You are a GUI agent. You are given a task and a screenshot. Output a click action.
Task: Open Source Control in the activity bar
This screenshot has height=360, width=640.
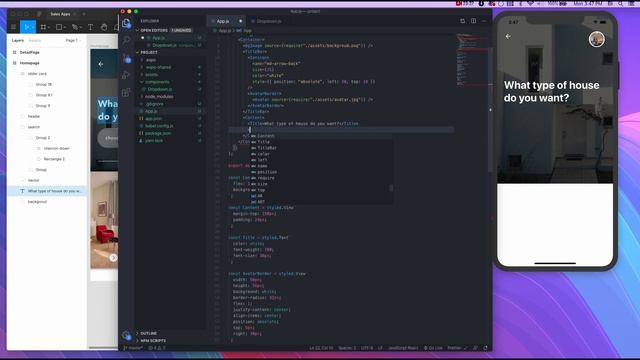pos(126,58)
